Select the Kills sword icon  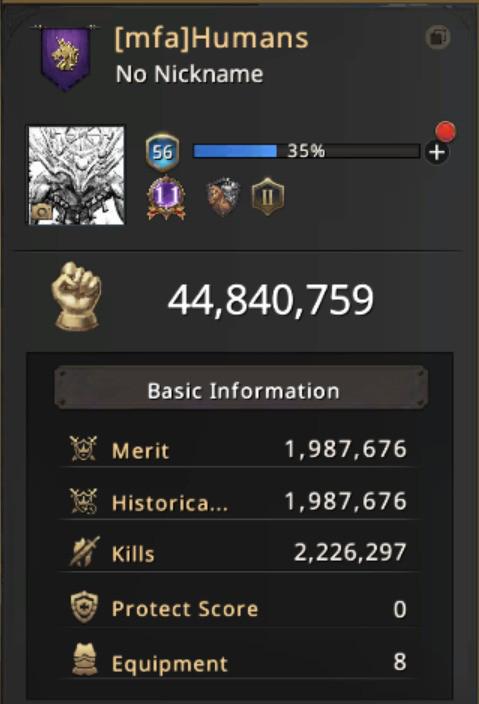coord(84,552)
